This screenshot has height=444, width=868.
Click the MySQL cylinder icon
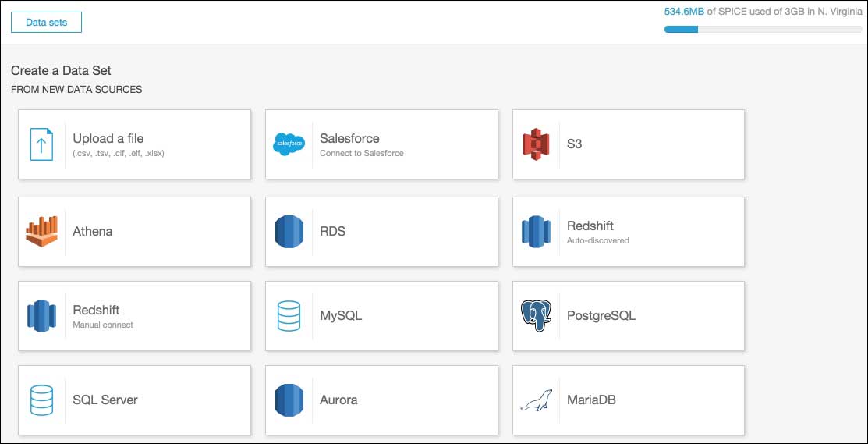click(289, 315)
